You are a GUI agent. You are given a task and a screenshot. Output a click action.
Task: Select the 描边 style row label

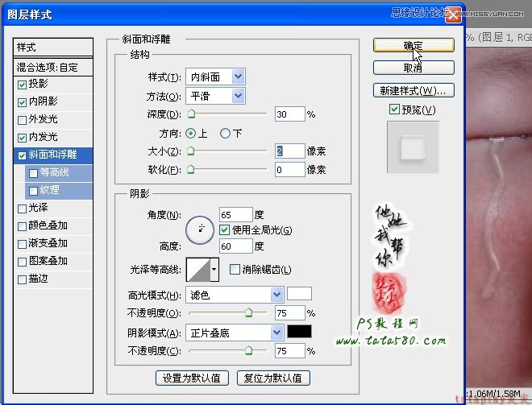39,279
